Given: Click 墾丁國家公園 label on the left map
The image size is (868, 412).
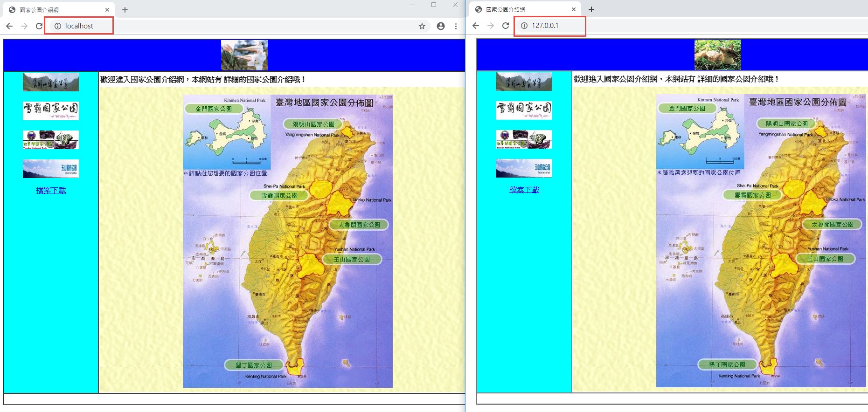Looking at the screenshot, I should tap(254, 365).
